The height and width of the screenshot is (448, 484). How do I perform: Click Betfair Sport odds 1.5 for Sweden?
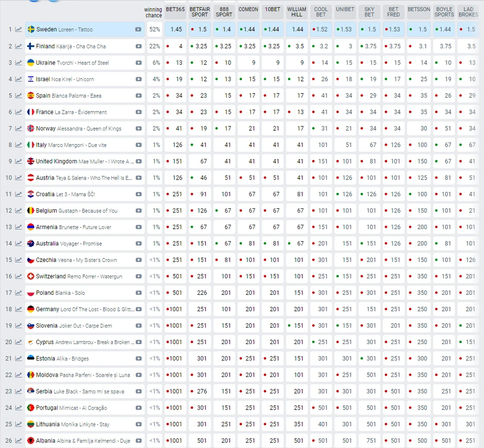(x=200, y=30)
